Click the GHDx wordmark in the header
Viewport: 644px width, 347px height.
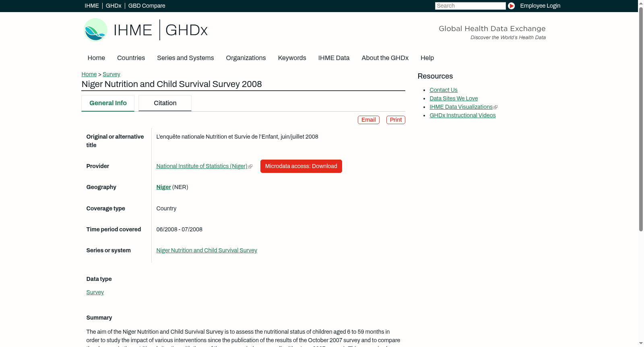pos(186,30)
